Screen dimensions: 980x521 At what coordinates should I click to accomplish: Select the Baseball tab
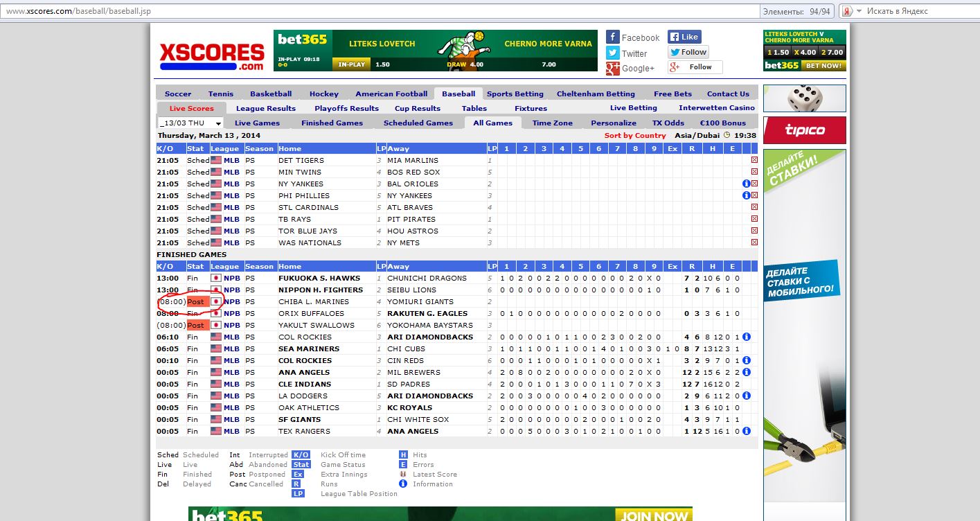(x=458, y=94)
